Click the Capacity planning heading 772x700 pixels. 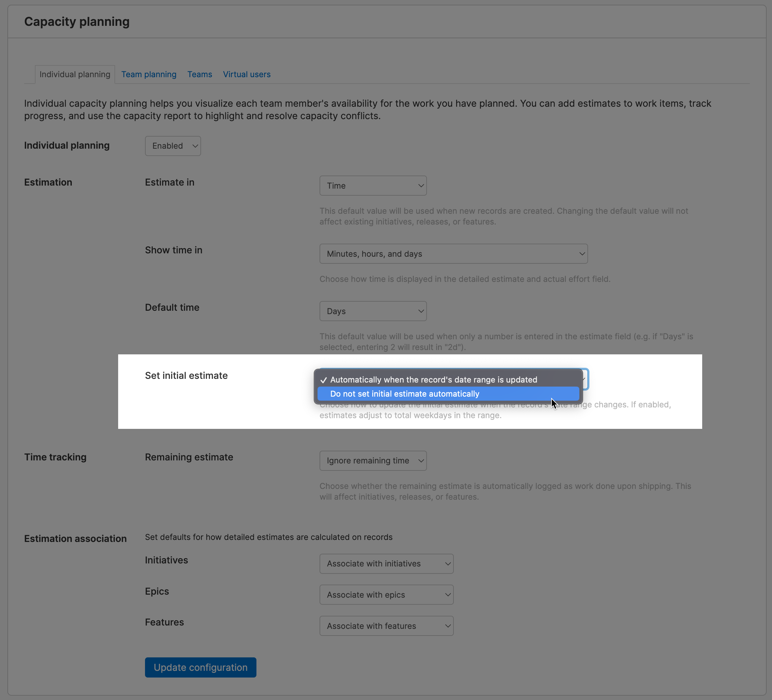coord(77,22)
